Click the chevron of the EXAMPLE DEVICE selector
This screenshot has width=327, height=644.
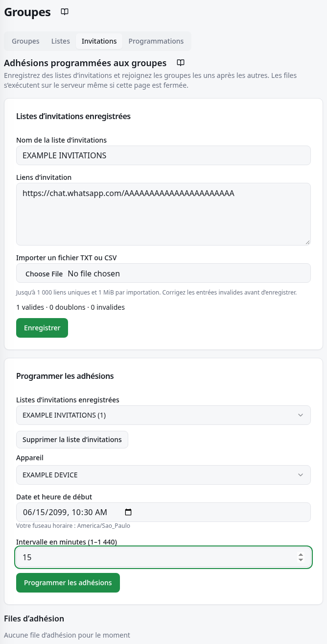pos(301,475)
